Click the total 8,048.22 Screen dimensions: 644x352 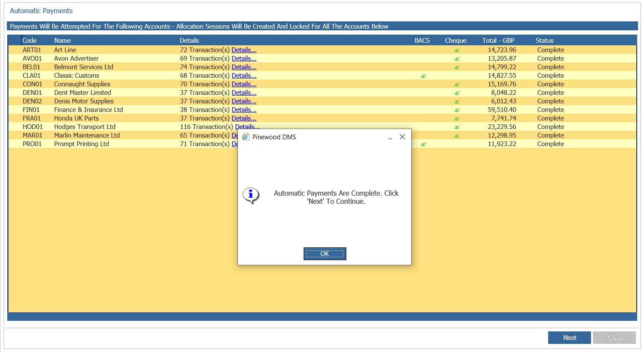pos(503,93)
